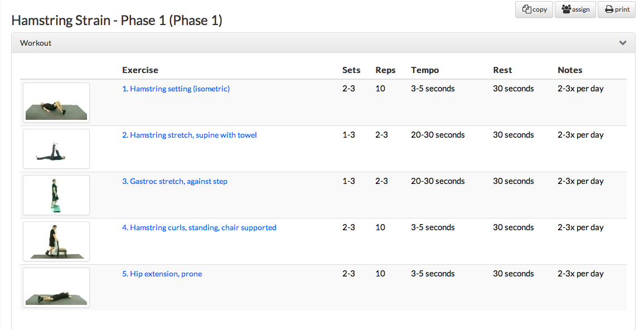Click the Hamstring Strain - Phase 1 title

click(117, 21)
